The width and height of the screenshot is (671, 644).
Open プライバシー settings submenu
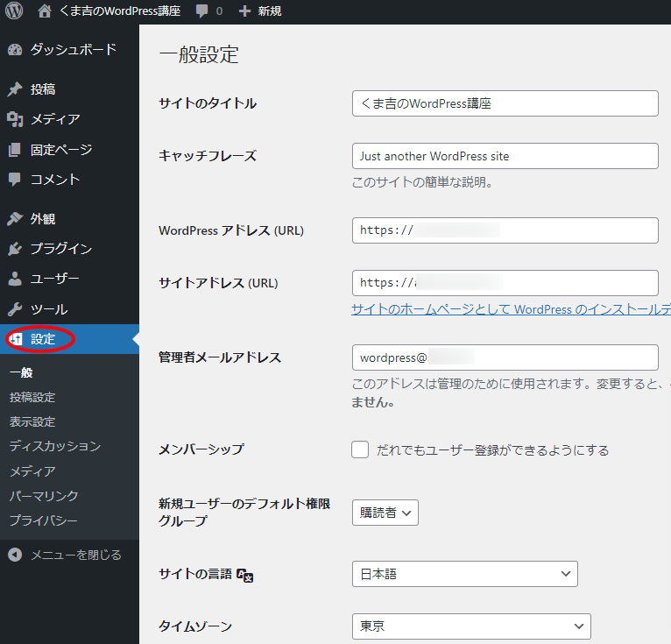point(44,520)
